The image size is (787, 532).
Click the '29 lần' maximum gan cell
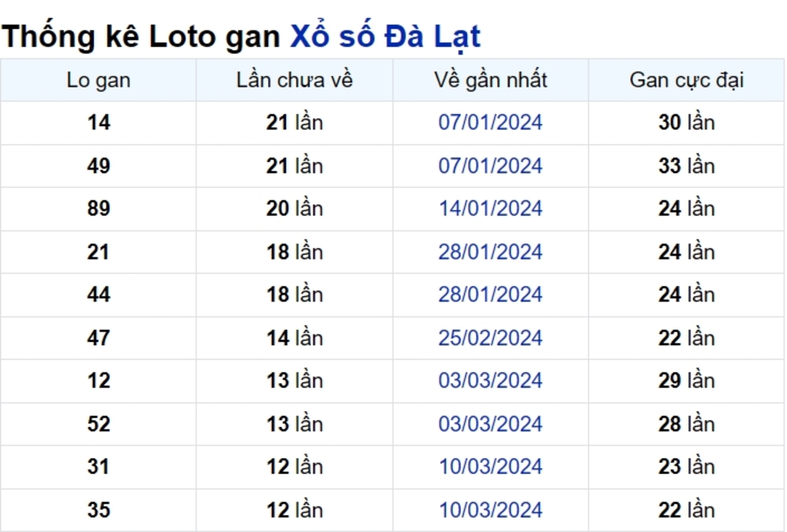point(686,380)
